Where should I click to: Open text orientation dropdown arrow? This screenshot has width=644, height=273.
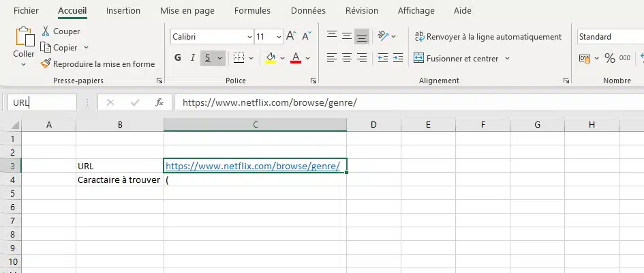393,37
